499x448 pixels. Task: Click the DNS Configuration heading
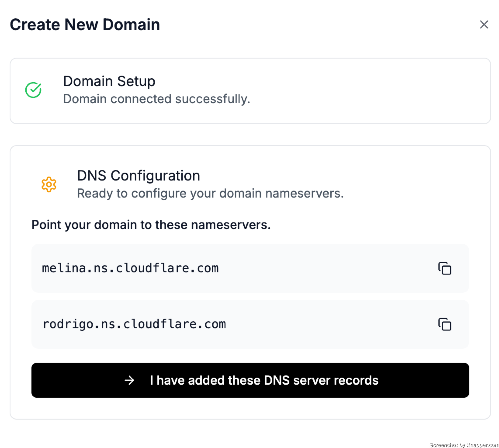(x=138, y=176)
